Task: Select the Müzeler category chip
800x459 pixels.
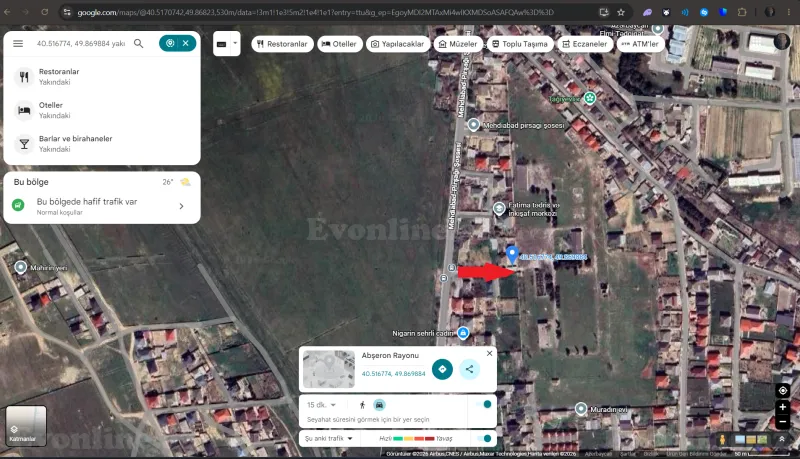Action: [x=458, y=44]
